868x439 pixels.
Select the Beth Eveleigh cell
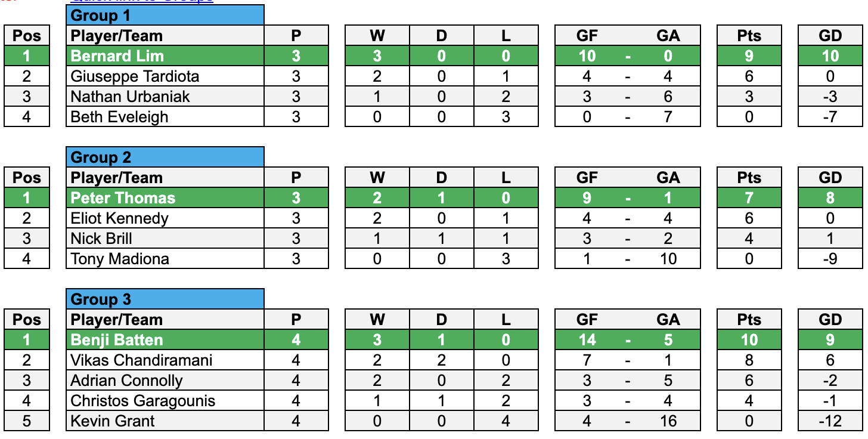165,117
